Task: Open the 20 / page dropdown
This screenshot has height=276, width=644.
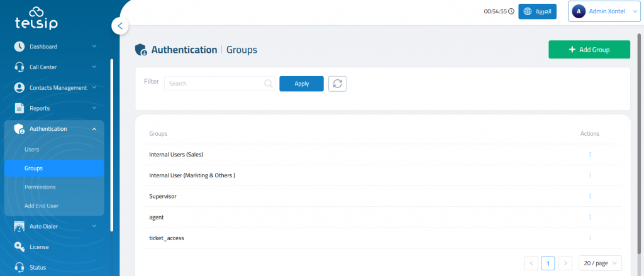Action: 600,263
